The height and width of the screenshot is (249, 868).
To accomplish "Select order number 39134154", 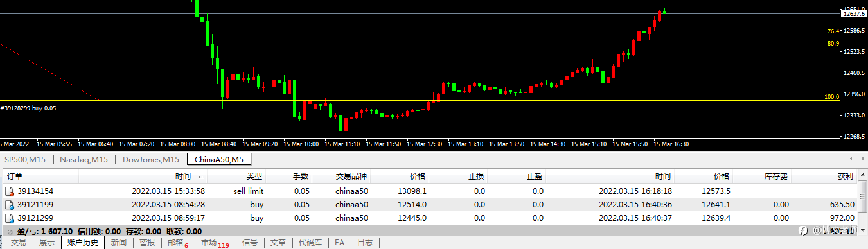I will point(35,191).
